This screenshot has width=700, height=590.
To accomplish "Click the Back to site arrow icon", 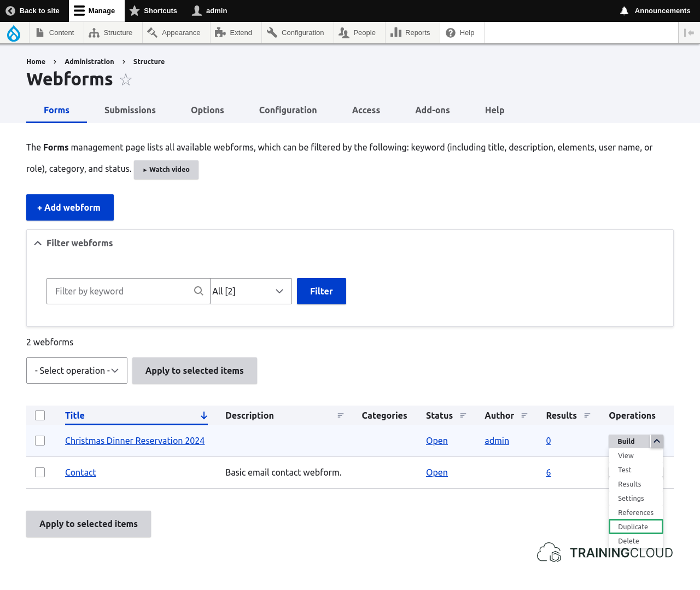I will coord(10,11).
